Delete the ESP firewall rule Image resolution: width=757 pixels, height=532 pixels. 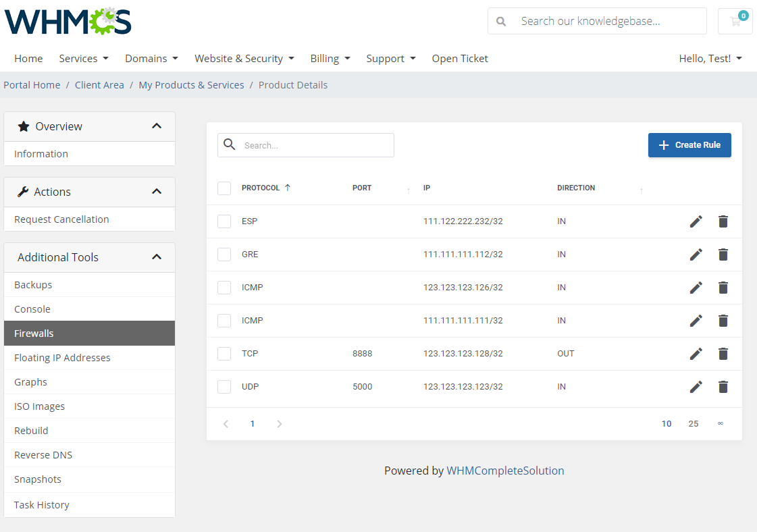point(723,221)
